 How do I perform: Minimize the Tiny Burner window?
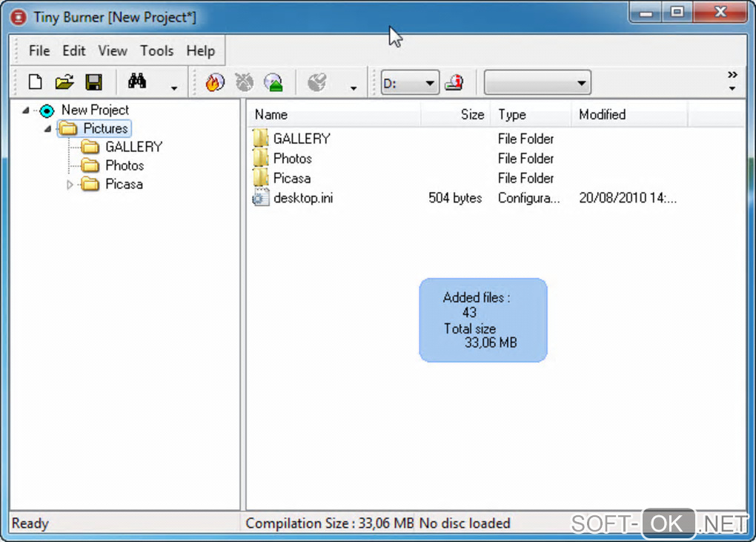pyautogui.click(x=646, y=13)
